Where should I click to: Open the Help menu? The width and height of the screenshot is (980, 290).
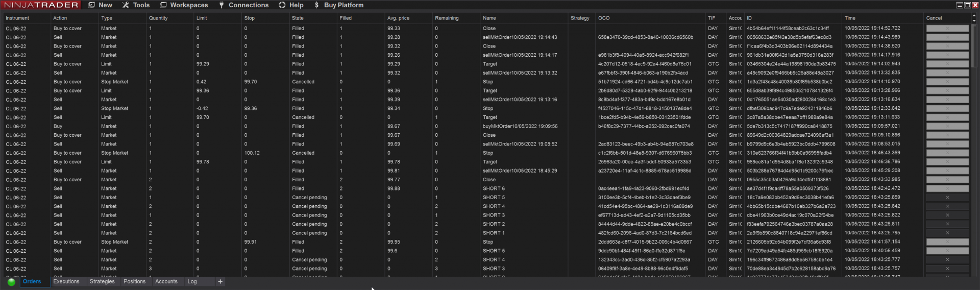[291, 5]
